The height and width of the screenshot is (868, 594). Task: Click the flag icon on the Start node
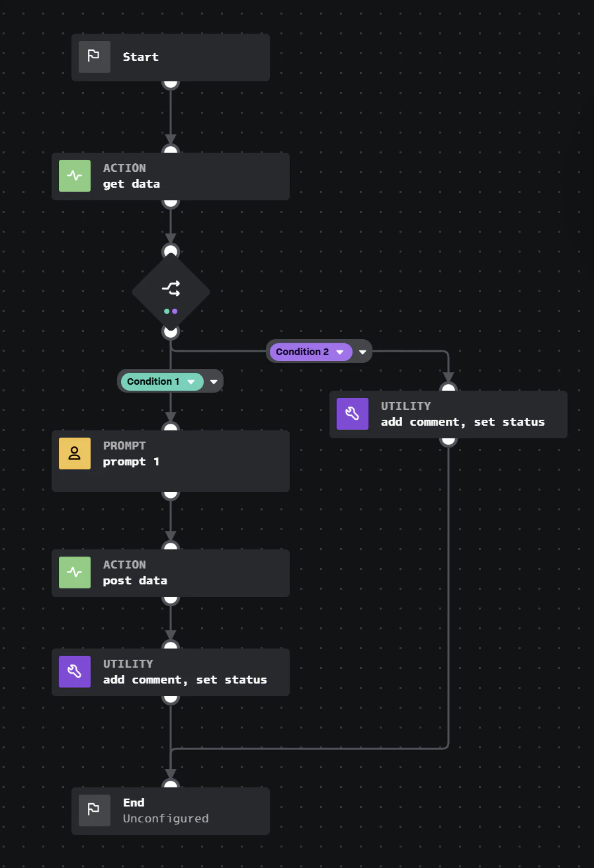[94, 57]
